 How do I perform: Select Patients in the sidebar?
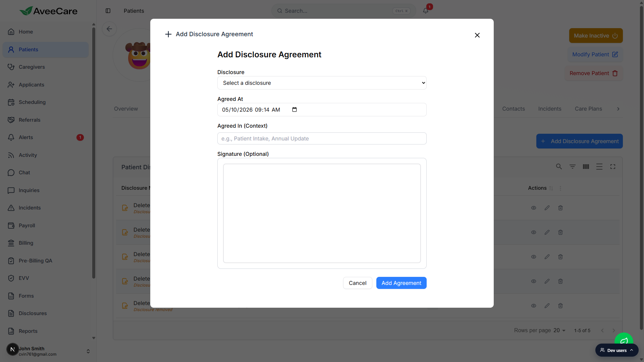pos(46,50)
